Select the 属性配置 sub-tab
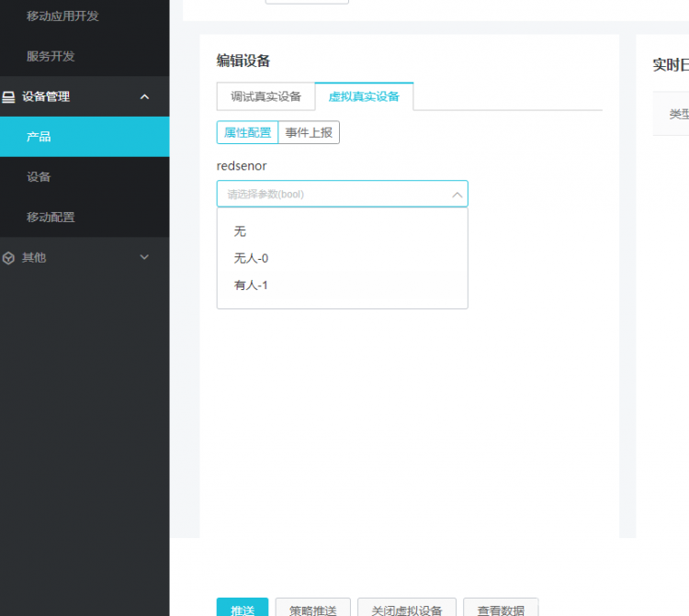 (x=247, y=132)
